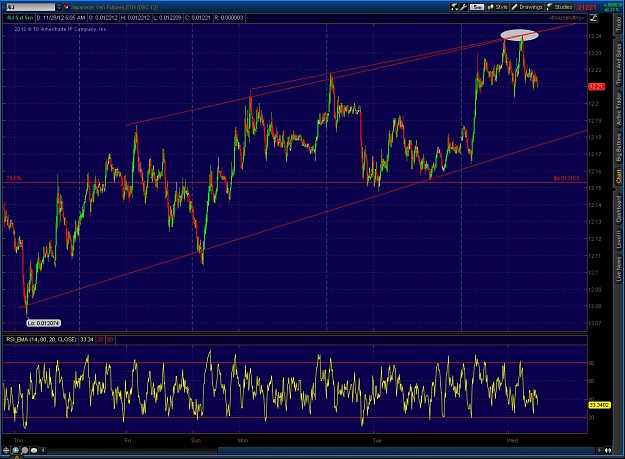Click the Thu date label on time axis
625x459 pixels.
click(x=18, y=440)
